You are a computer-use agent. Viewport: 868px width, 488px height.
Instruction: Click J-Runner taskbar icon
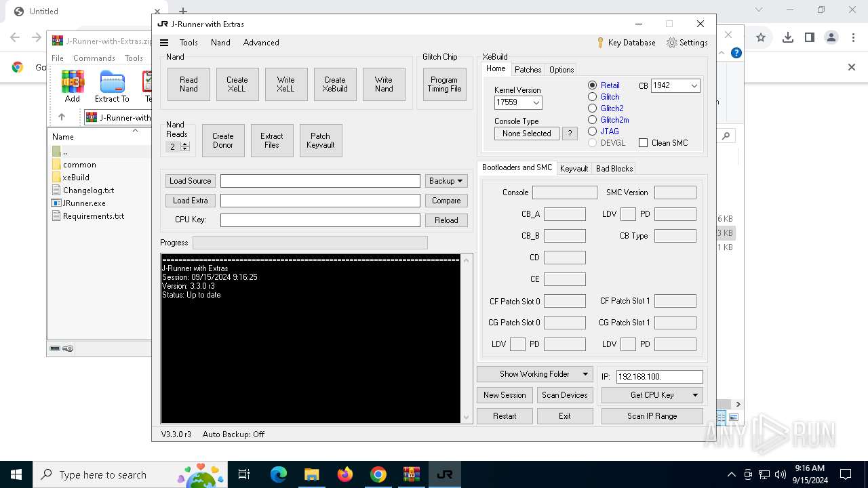click(445, 474)
